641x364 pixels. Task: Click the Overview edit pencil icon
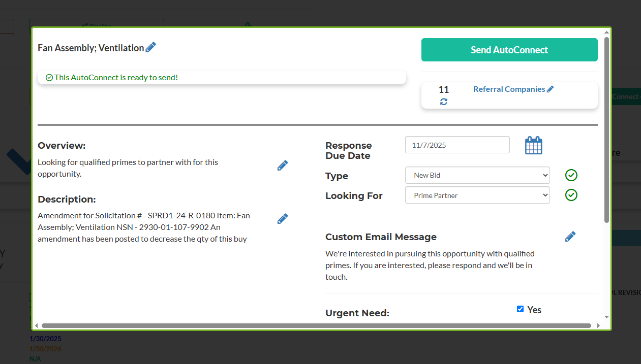(283, 166)
